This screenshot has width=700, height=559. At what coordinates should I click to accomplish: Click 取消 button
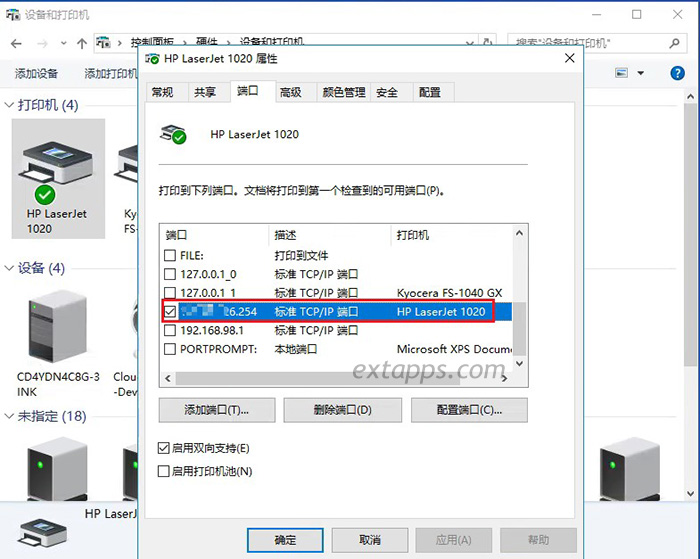(x=370, y=540)
